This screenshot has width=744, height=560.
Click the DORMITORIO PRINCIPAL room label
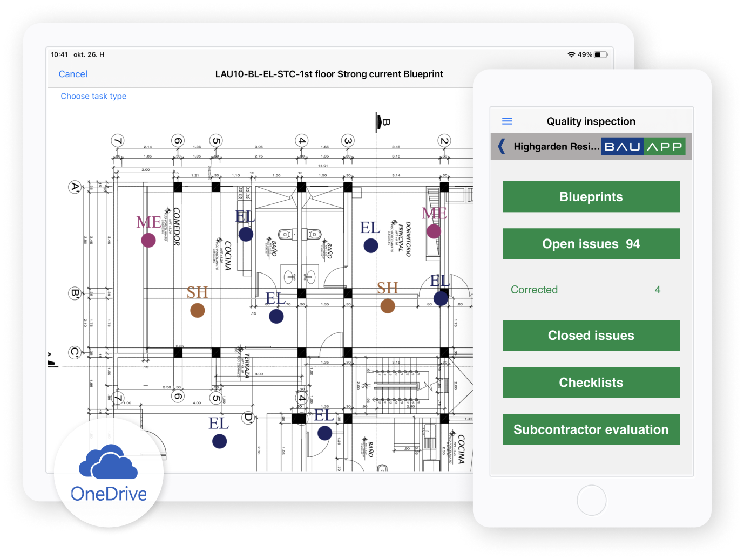404,238
